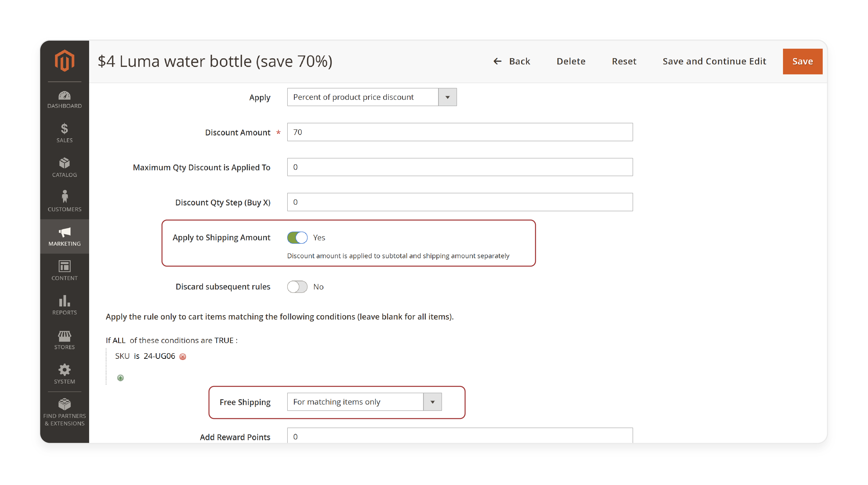Click the orange Save button
This screenshot has width=868, height=485.
click(x=802, y=61)
